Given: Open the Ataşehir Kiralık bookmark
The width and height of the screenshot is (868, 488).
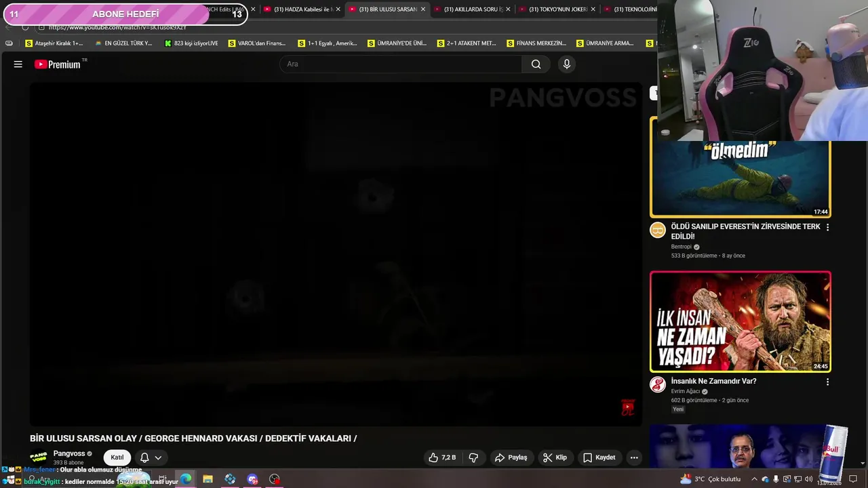Looking at the screenshot, I should [54, 43].
